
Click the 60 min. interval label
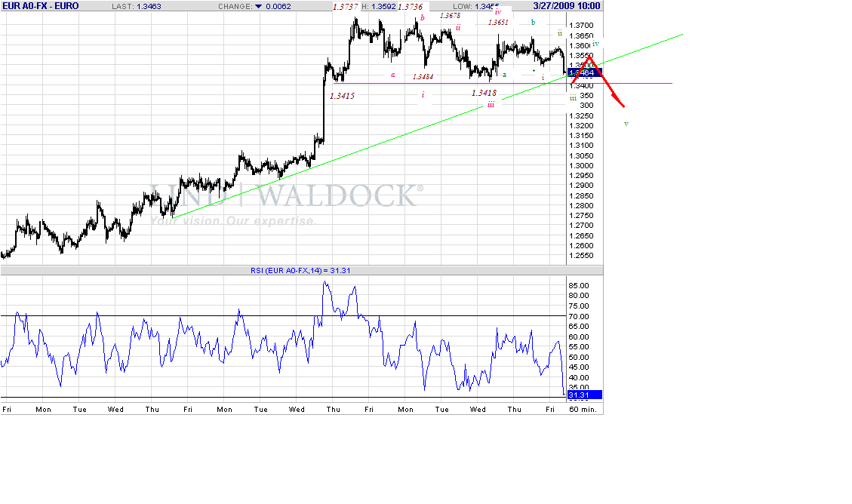coord(583,410)
